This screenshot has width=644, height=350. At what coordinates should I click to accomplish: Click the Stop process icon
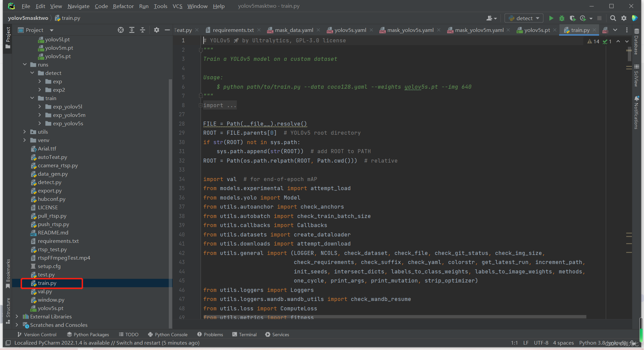[x=599, y=18]
